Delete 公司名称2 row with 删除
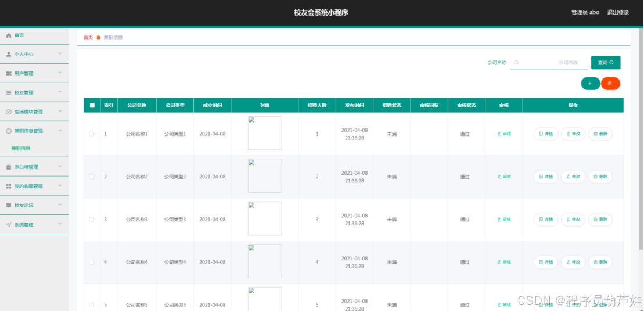Screen dimensions: 644x312 (600, 177)
